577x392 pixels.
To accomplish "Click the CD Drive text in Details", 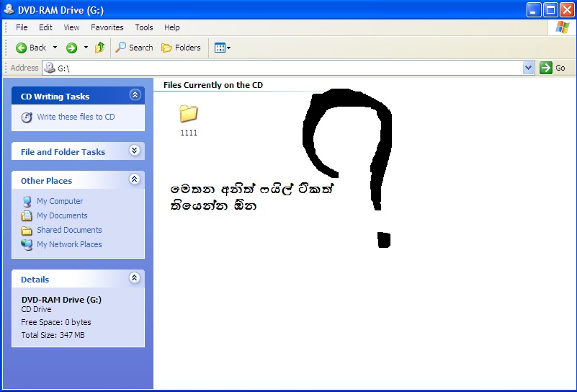I will [x=36, y=309].
